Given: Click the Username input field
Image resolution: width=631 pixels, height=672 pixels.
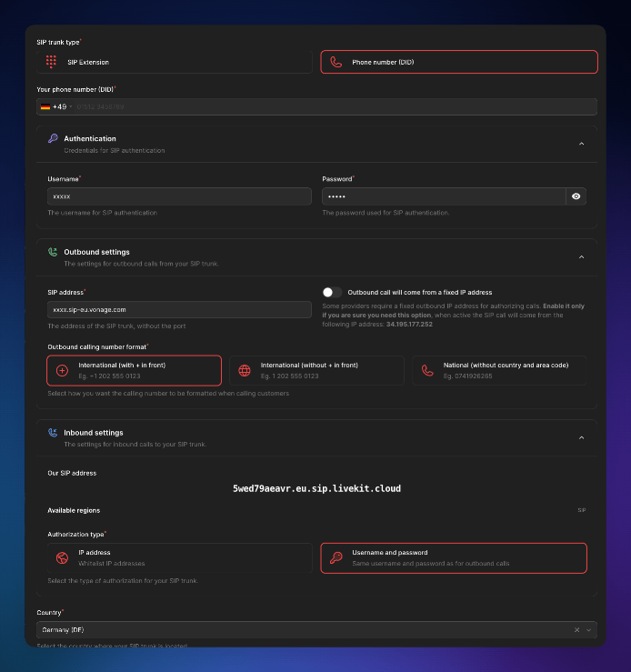Looking at the screenshot, I should [x=179, y=196].
